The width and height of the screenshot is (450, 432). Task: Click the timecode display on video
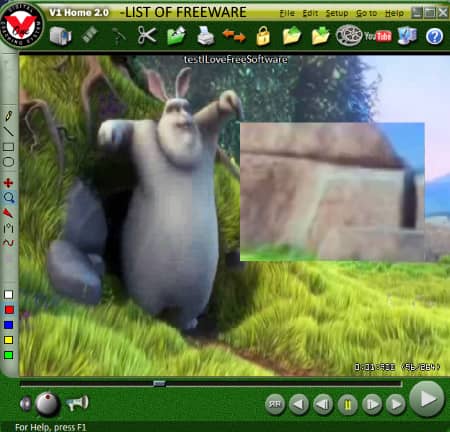(x=397, y=367)
